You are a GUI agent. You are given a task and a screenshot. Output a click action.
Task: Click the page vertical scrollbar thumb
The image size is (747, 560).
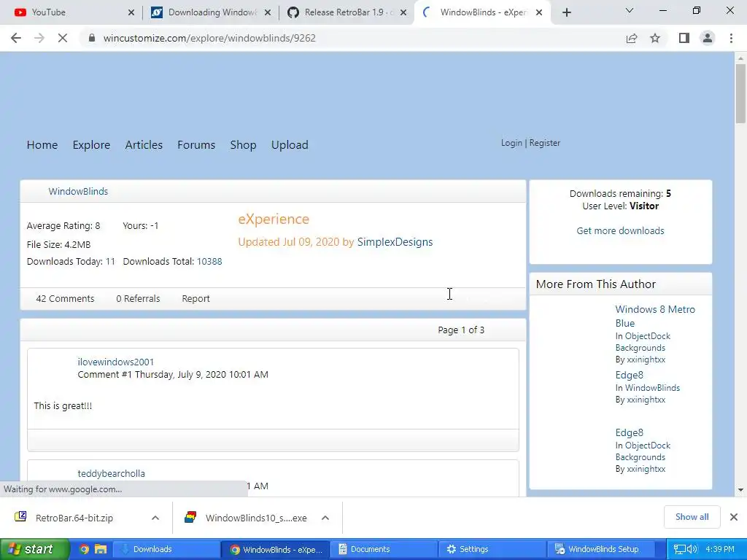[x=740, y=93]
